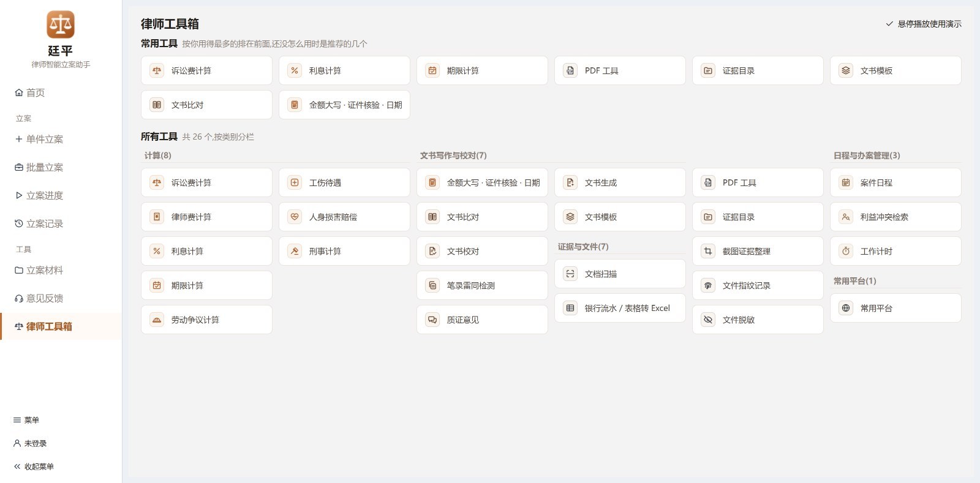
Task: Click the 证据与文件(7) category heading
Action: pos(583,247)
